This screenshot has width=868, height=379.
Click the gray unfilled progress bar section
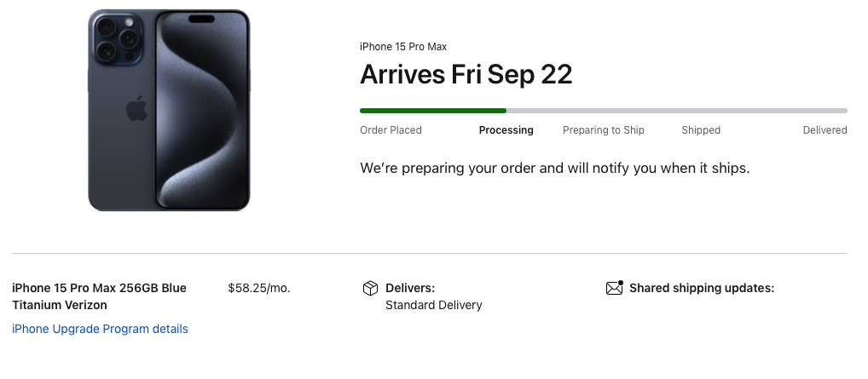[x=676, y=111]
